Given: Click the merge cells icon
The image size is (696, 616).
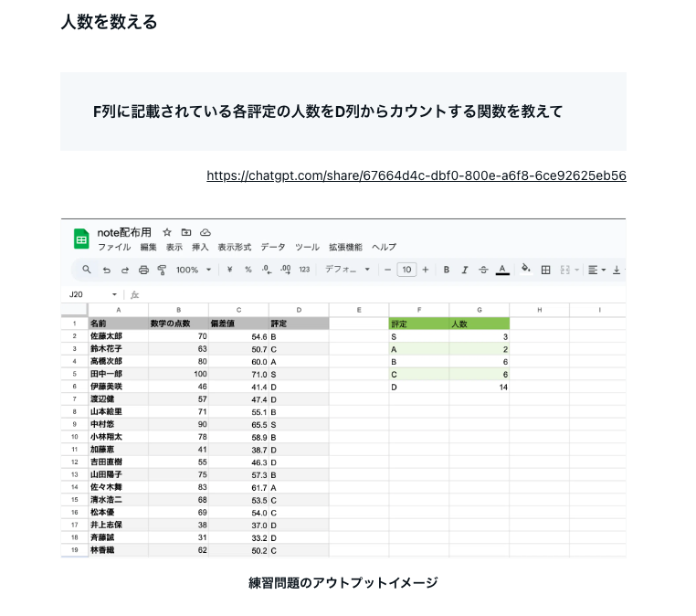Looking at the screenshot, I should [565, 270].
